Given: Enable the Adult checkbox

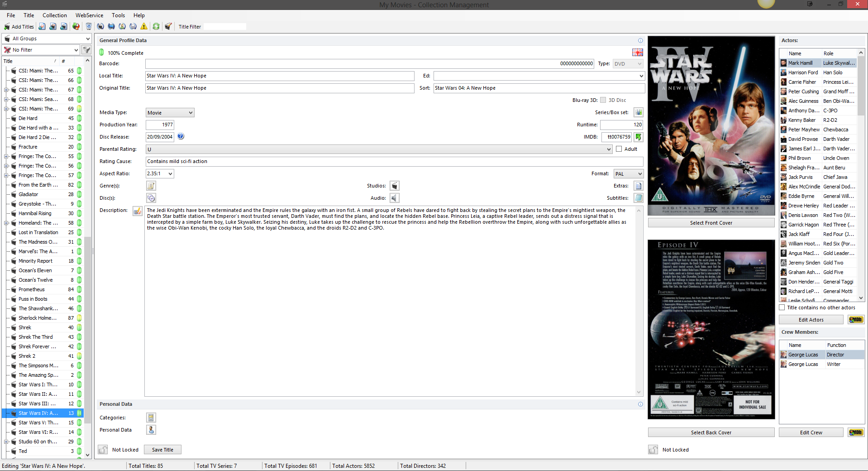Looking at the screenshot, I should pos(619,149).
